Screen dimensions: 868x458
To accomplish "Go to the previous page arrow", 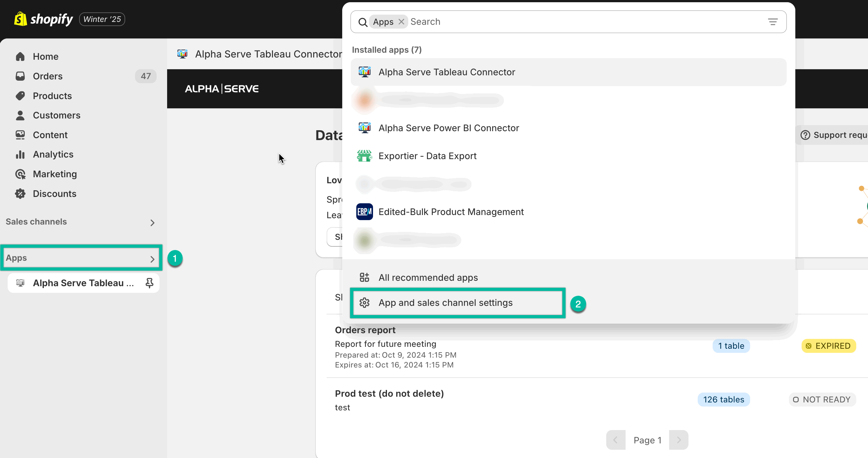I will [616, 440].
